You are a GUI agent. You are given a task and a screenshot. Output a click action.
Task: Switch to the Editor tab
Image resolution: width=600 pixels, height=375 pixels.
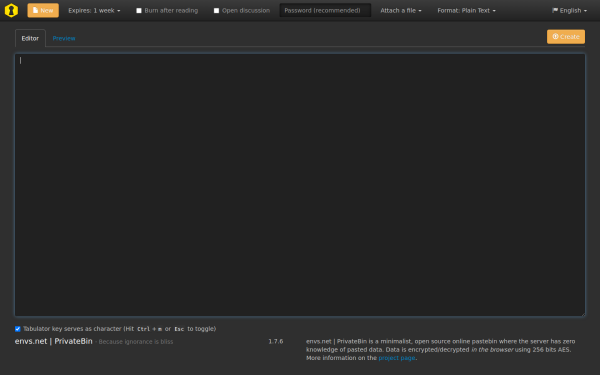coord(30,38)
